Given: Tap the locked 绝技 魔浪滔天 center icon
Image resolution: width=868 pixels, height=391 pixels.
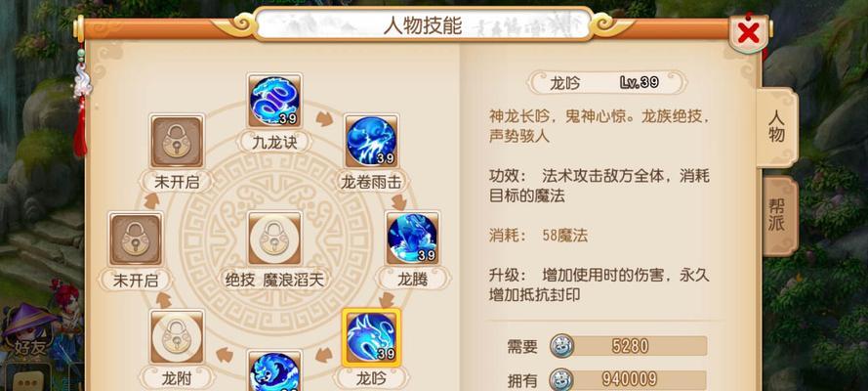Looking at the screenshot, I should (x=274, y=239).
